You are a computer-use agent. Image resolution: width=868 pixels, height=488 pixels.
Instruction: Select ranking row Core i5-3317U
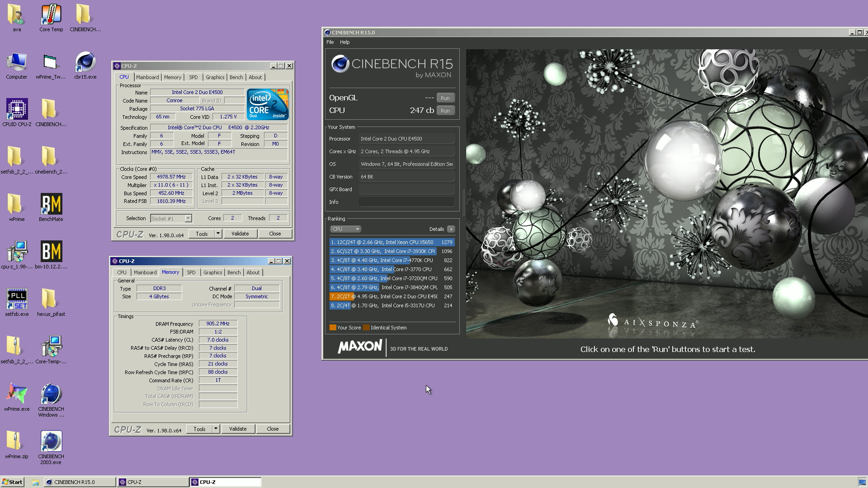392,305
